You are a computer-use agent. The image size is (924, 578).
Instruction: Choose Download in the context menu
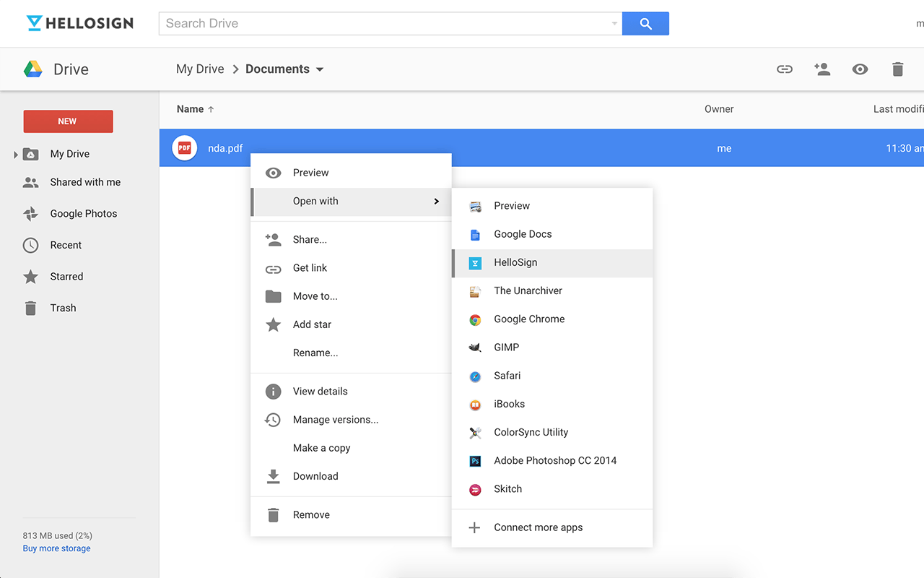(351, 476)
